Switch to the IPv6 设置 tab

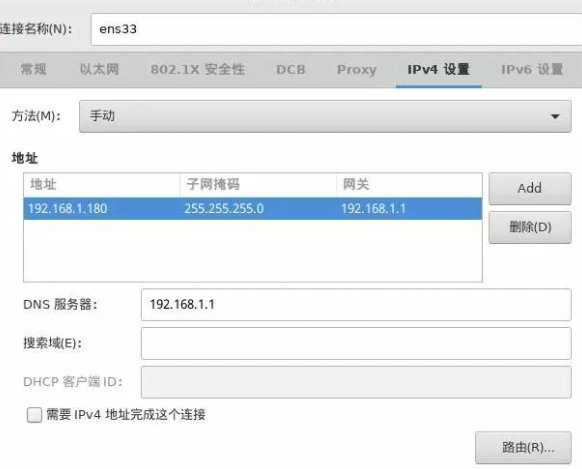532,69
